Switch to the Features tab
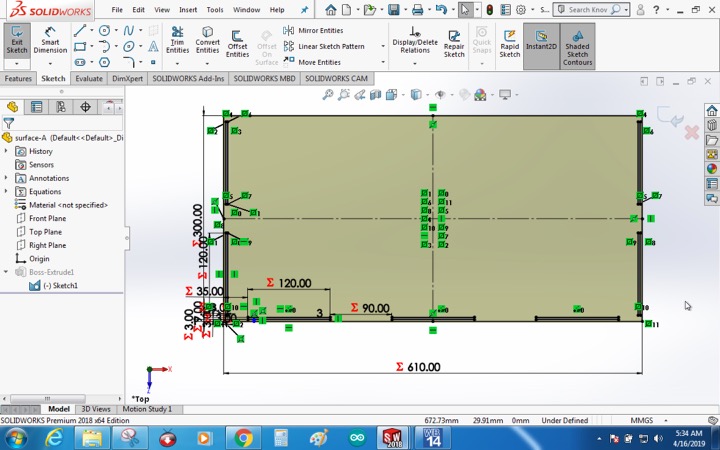Image resolution: width=720 pixels, height=450 pixels. [18, 79]
